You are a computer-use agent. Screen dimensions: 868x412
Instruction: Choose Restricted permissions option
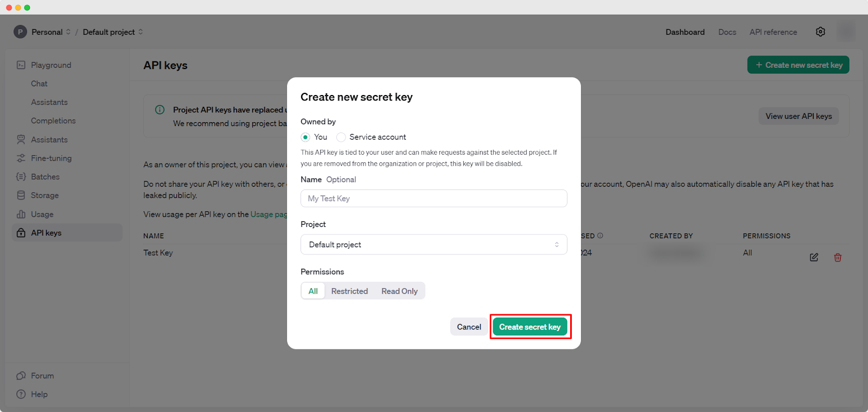[349, 291]
